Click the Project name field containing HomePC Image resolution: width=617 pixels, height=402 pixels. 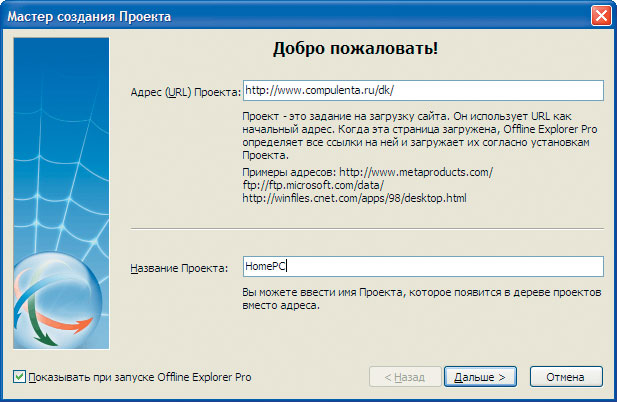[423, 266]
